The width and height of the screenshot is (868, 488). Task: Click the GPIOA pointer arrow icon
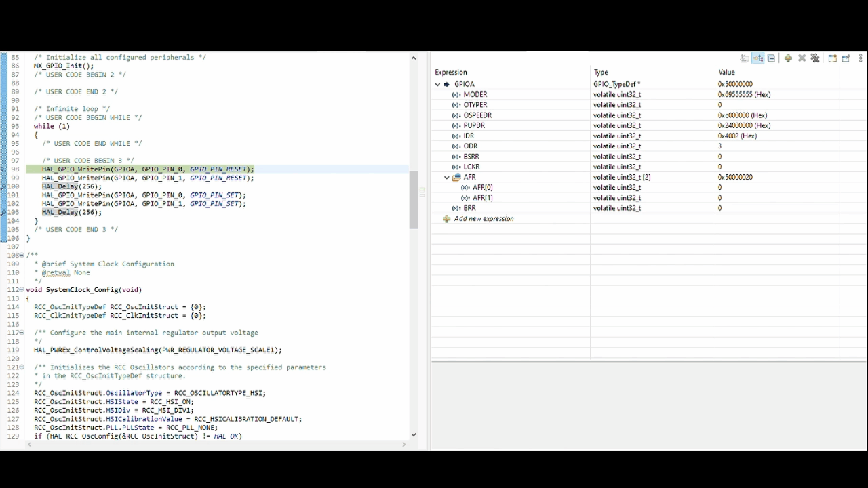447,85
